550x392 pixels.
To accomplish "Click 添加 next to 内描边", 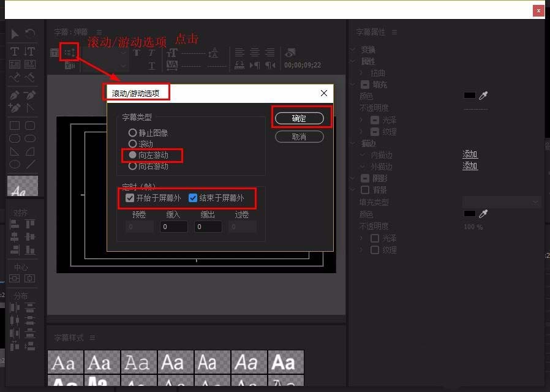I will 470,154.
